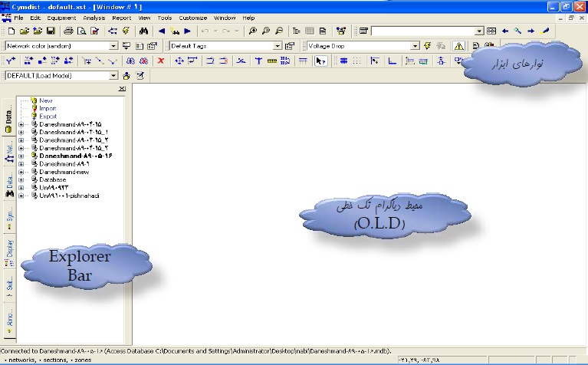
Task: Click the New item in explorer
Action: pyautogui.click(x=45, y=100)
